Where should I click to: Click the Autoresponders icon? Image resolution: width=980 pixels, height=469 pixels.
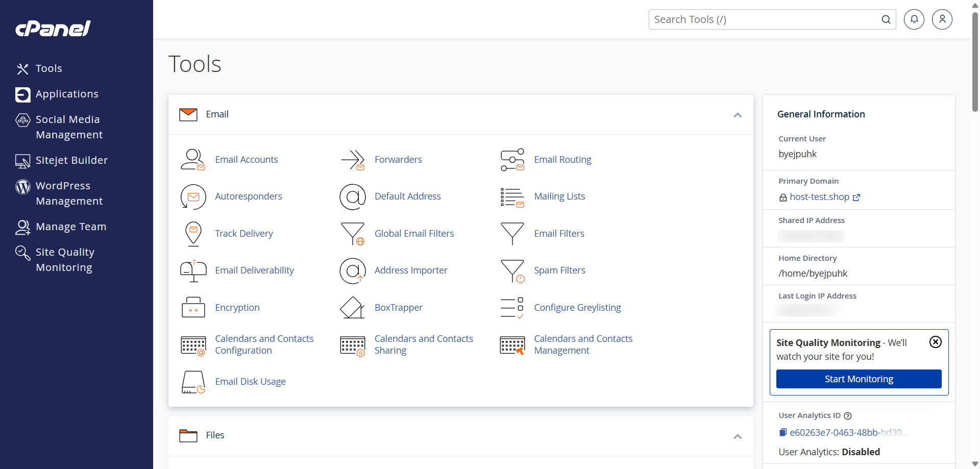[x=193, y=197]
